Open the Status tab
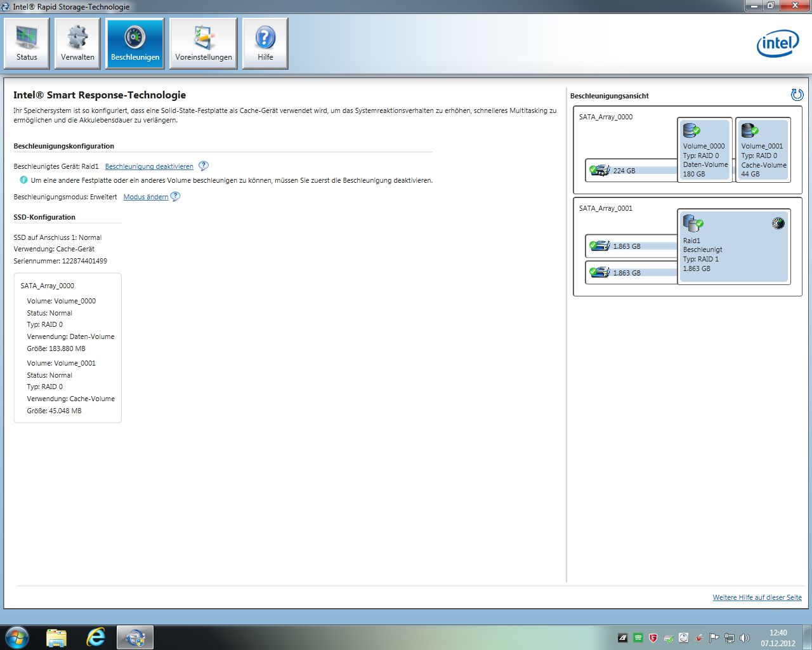This screenshot has height=650, width=812. tap(27, 43)
